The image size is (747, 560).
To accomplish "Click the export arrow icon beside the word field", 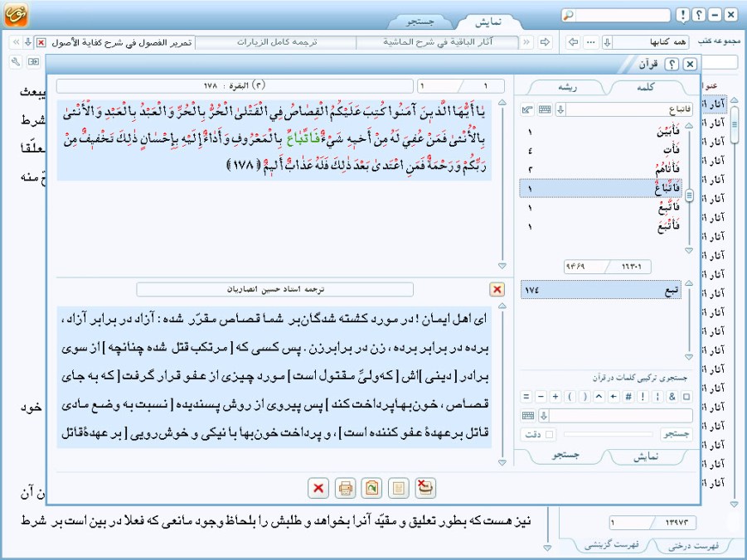I will [x=527, y=109].
